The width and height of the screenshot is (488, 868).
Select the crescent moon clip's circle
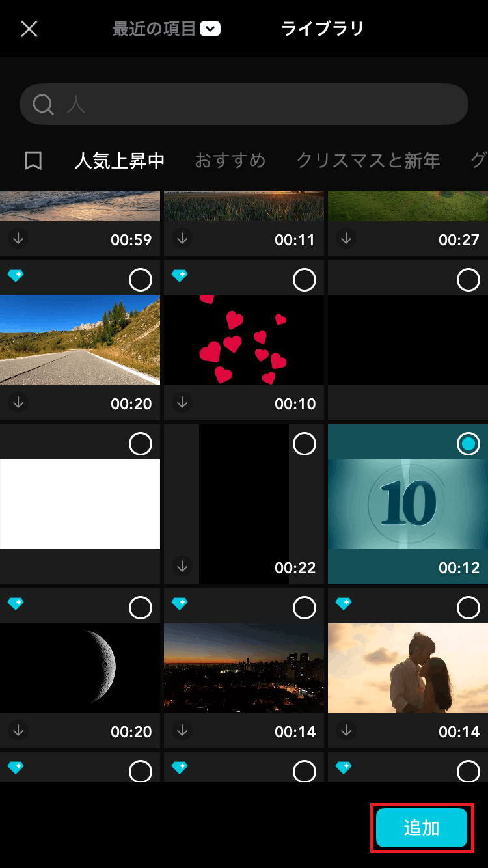pyautogui.click(x=141, y=608)
